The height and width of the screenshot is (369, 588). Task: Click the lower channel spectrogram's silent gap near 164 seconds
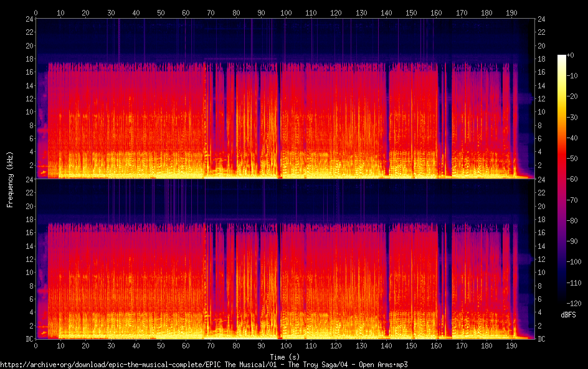tap(448, 274)
